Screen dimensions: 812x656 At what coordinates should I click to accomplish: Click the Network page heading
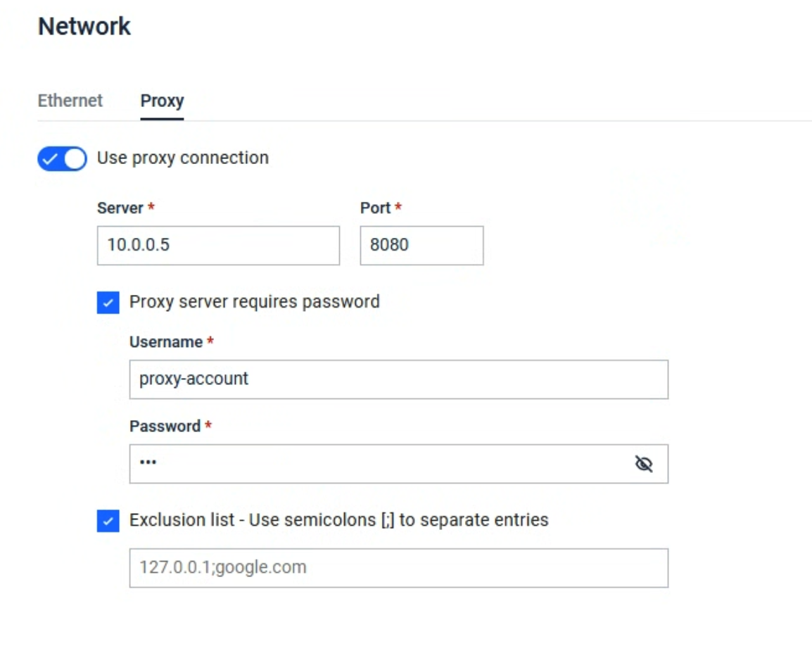pyautogui.click(x=84, y=27)
